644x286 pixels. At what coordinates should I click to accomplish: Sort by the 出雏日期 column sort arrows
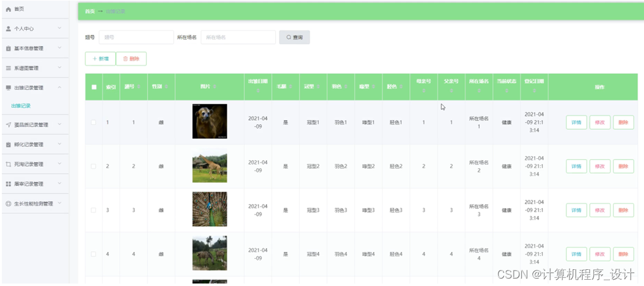click(258, 91)
